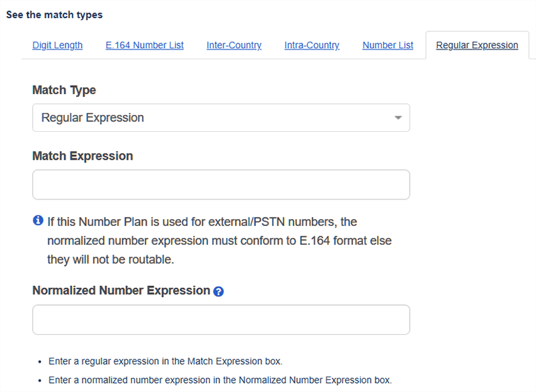Go to the Number List tab
Viewport: 536px width, 392px height.
click(388, 45)
